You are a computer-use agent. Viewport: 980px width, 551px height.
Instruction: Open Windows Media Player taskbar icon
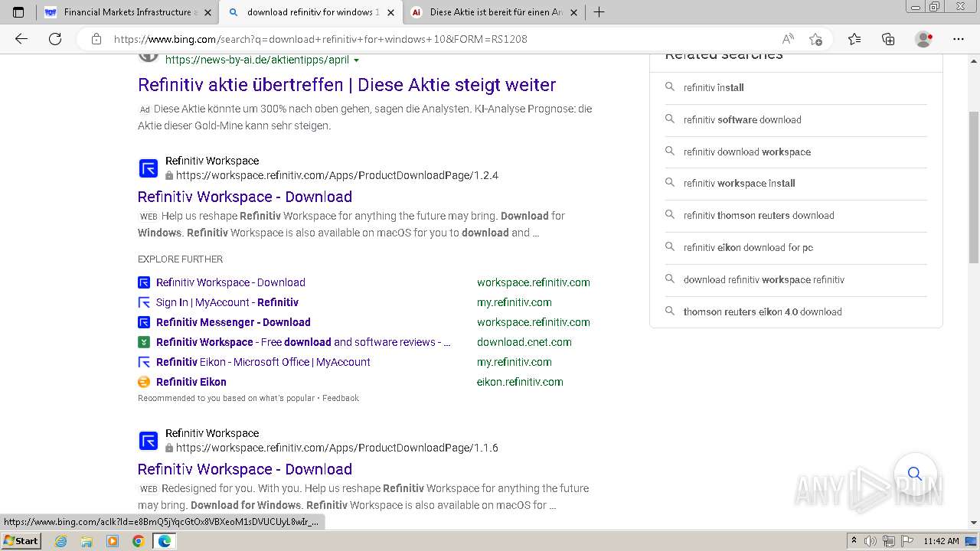point(113,541)
